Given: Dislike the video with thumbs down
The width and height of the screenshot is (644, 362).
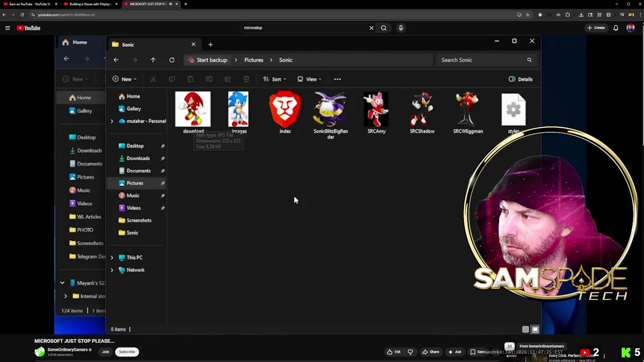Looking at the screenshot, I should point(410,352).
